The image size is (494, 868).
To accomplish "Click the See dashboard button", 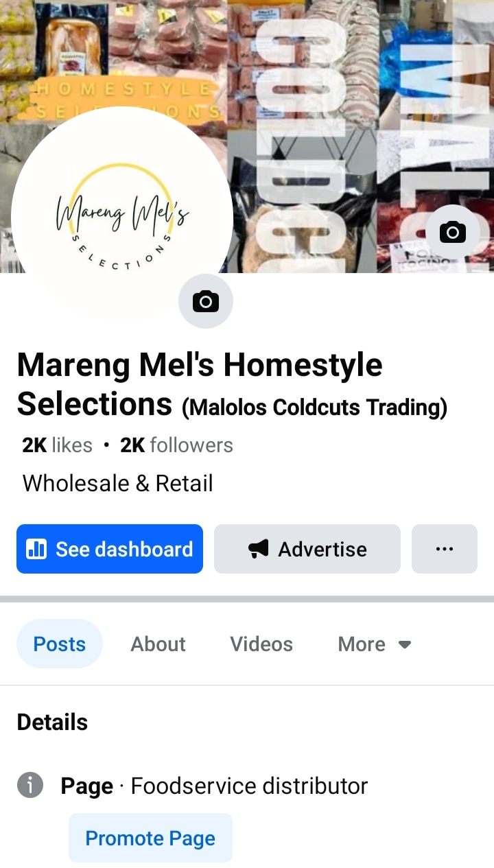I will (110, 549).
